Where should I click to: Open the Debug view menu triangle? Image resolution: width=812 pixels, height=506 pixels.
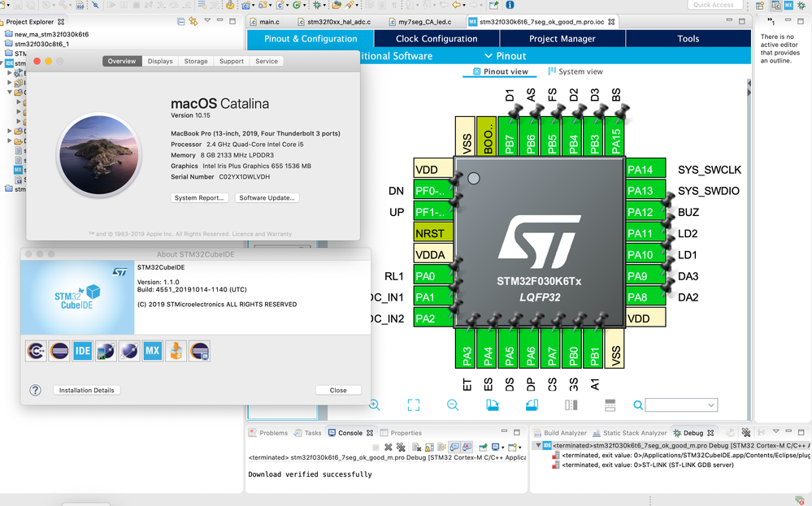(775, 431)
